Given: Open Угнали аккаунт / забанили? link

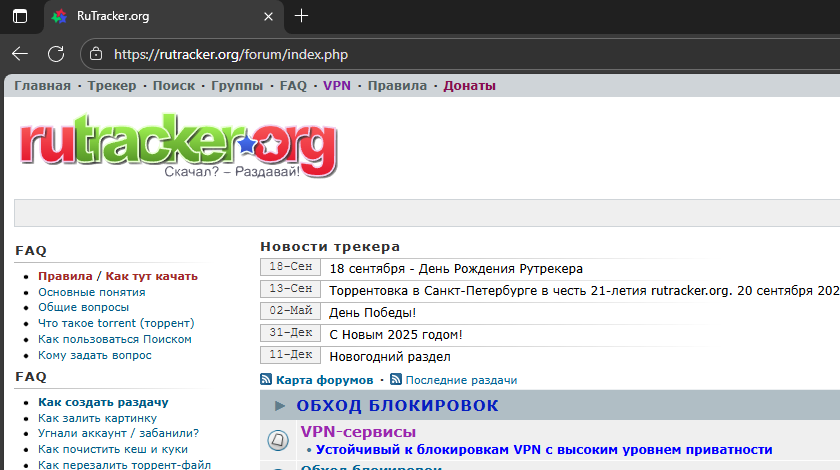Looking at the screenshot, I should point(118,433).
